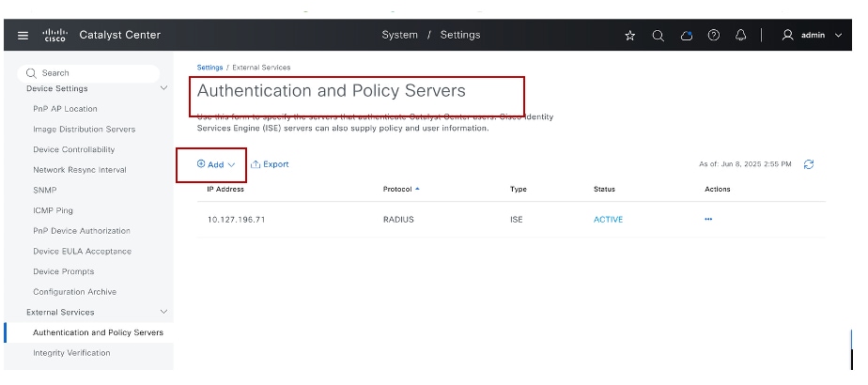Click the Cisco logo
This screenshot has width=868, height=385.
[54, 35]
